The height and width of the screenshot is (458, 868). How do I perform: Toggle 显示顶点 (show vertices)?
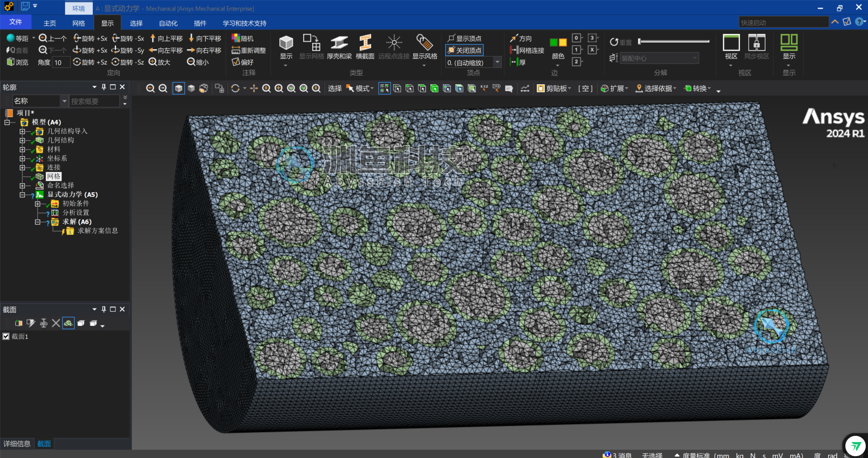point(464,38)
